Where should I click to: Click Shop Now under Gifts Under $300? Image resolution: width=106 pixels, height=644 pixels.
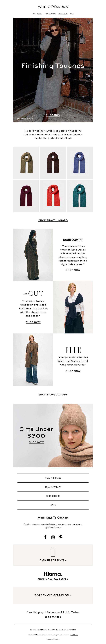(36, 442)
